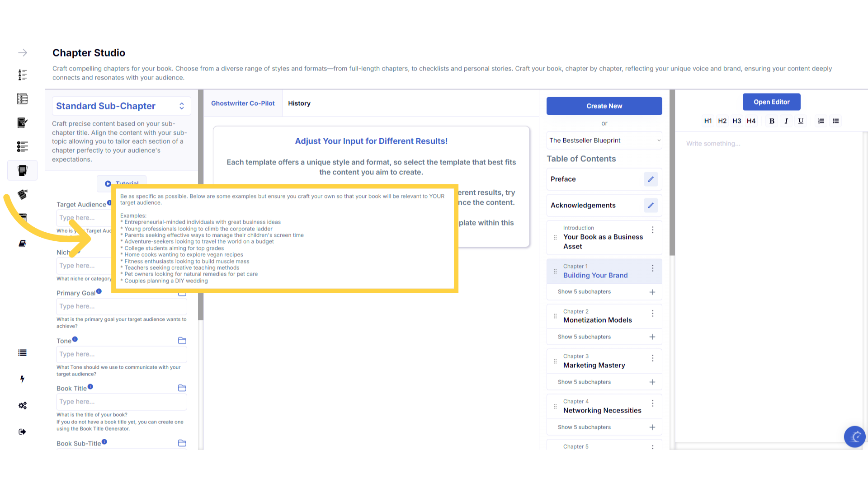Screen dimensions: 868x488
Task: Open folder icon next to Tone
Action: pyautogui.click(x=182, y=341)
